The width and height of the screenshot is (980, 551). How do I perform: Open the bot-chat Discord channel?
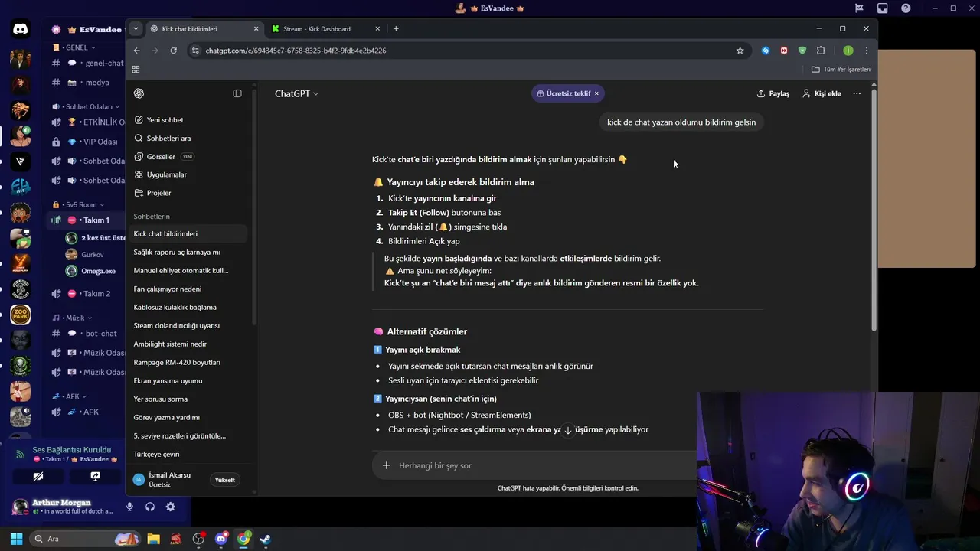tap(87, 334)
